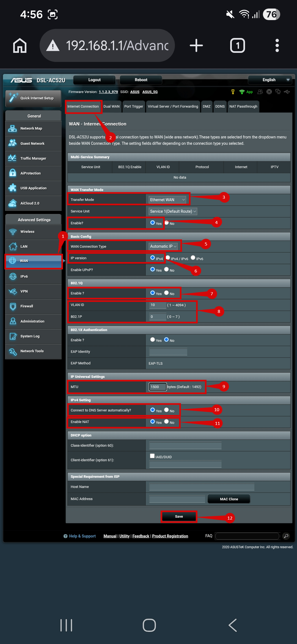The height and width of the screenshot is (644, 297).
Task: Check the IAID/DUID checkbox
Action: coord(152,456)
